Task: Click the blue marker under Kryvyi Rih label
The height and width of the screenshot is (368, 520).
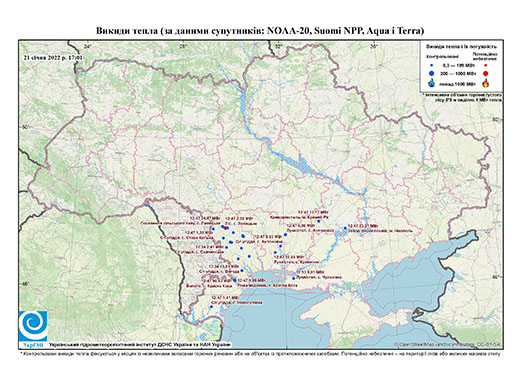Action: point(319,221)
